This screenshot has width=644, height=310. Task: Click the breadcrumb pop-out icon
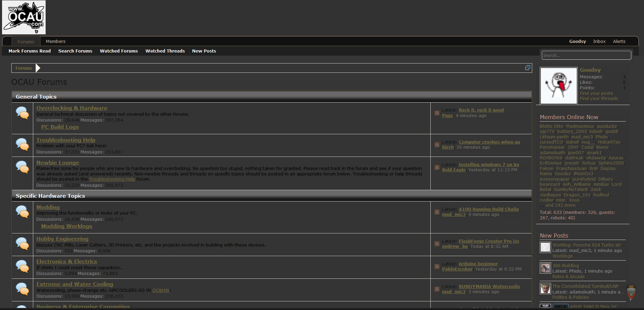click(x=527, y=68)
